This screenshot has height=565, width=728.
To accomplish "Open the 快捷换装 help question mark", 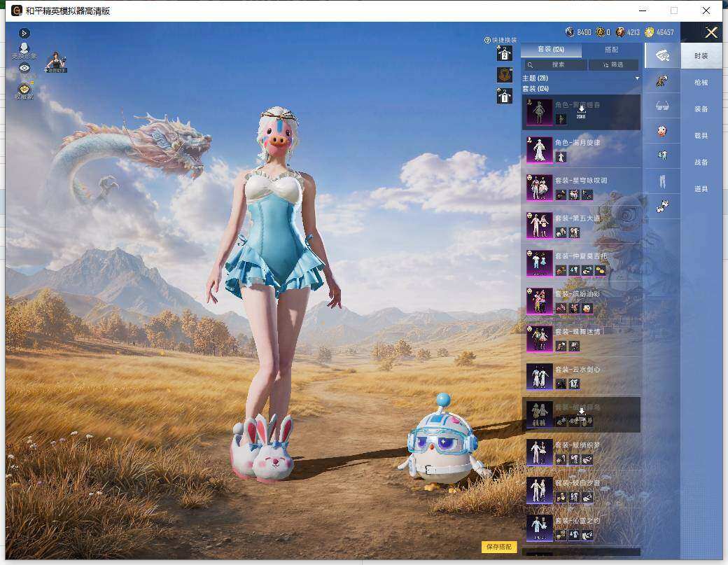I will [487, 41].
